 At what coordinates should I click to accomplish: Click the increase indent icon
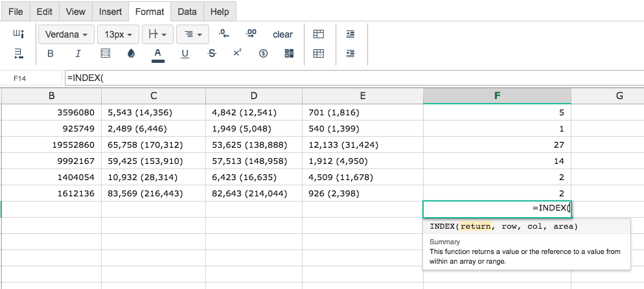coord(351,34)
